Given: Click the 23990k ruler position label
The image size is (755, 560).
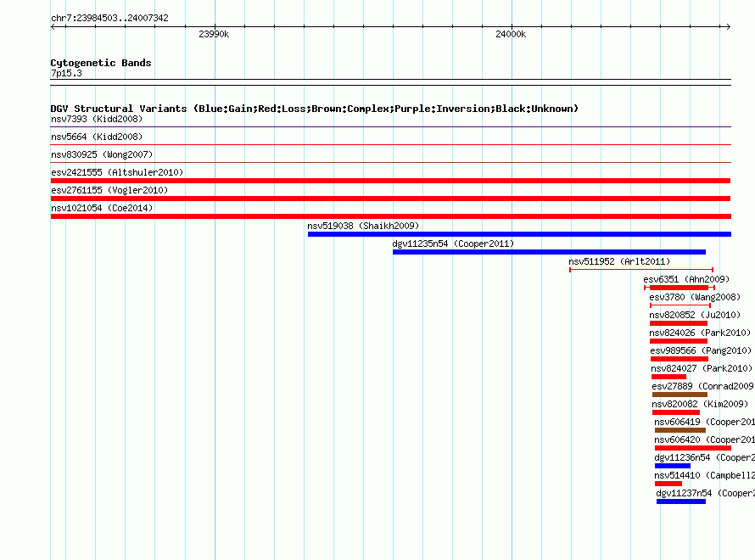Looking at the screenshot, I should (214, 34).
